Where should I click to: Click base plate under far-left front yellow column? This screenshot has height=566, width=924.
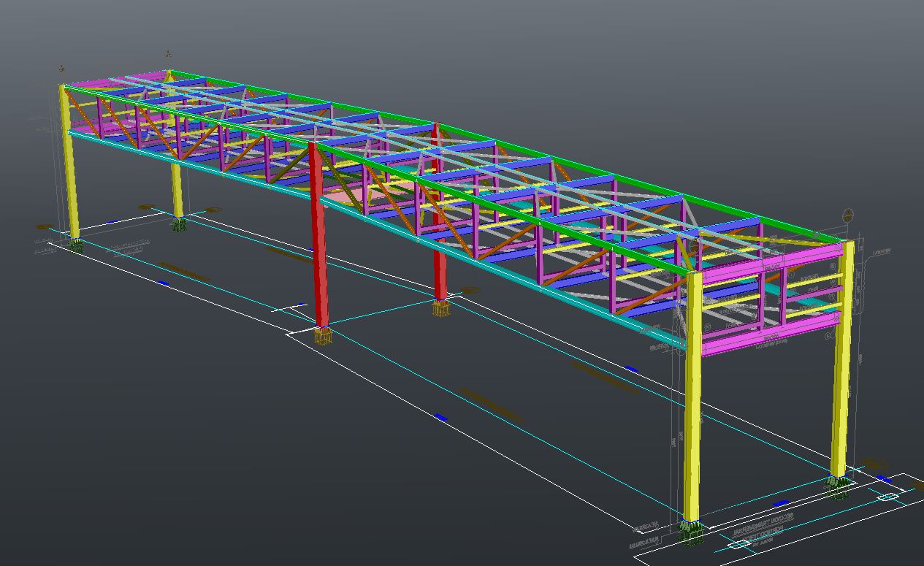pyautogui.click(x=75, y=245)
